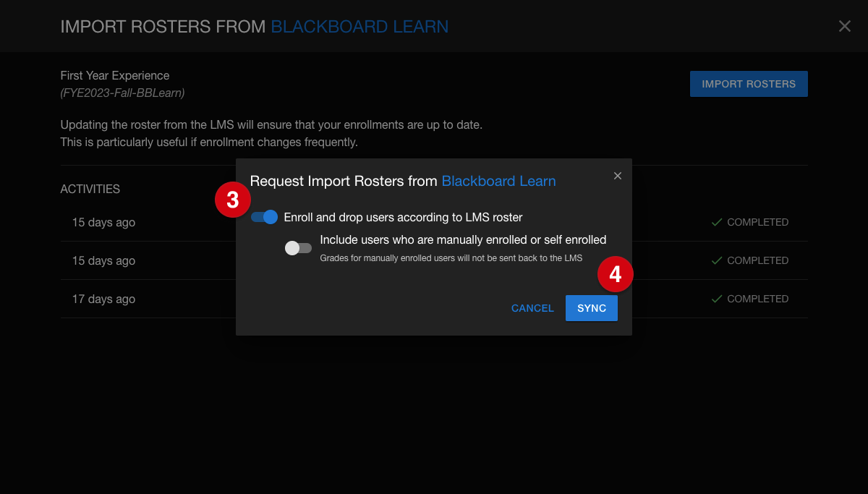Viewport: 868px width, 494px height.
Task: Open Blackboard Learn link in page header
Action: pyautogui.click(x=359, y=27)
